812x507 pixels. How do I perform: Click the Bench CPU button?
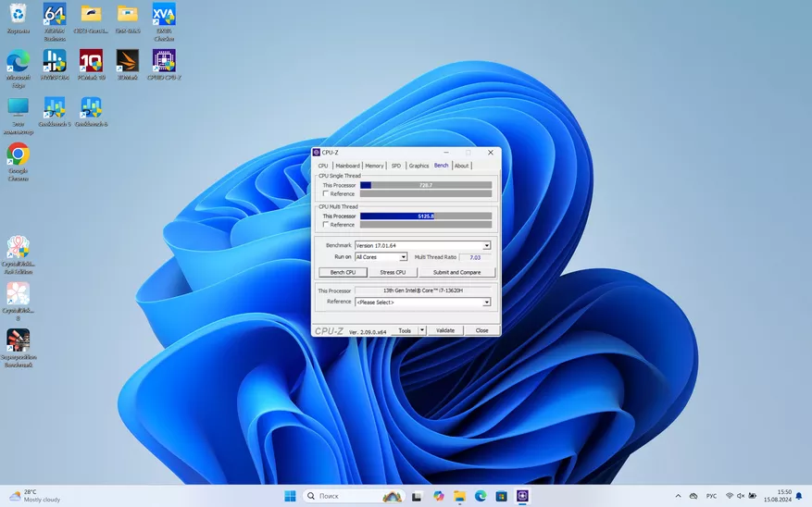tap(343, 273)
